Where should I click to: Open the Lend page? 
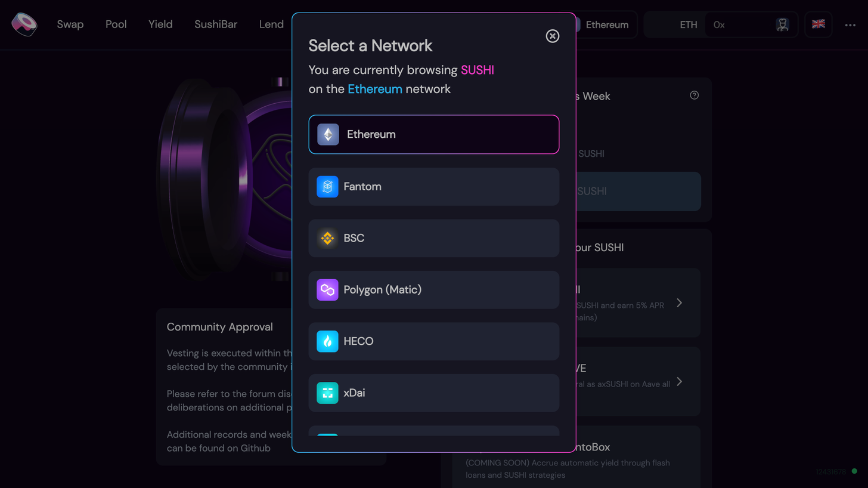click(x=271, y=24)
